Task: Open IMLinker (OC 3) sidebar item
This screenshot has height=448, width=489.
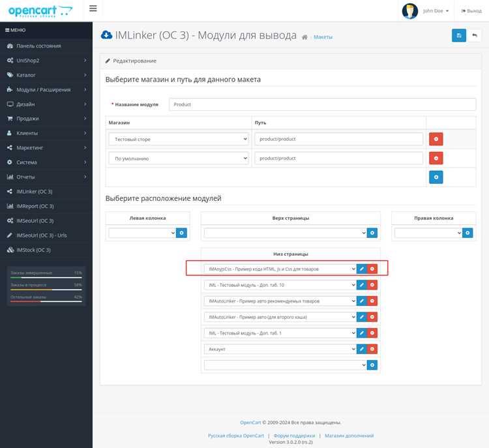Action: tap(46, 192)
